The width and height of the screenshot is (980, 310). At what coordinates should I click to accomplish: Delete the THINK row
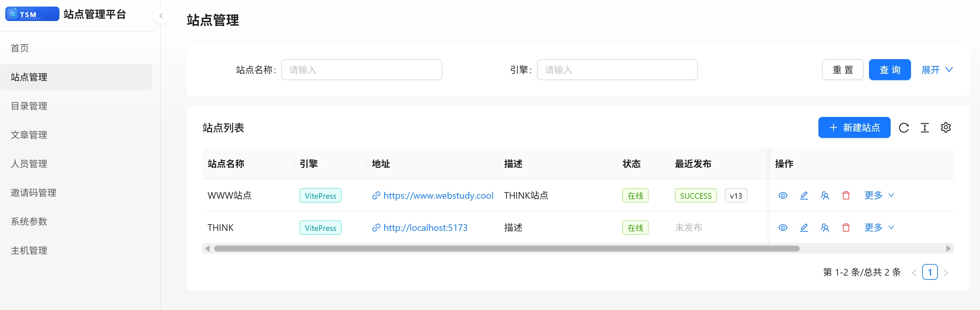pyautogui.click(x=846, y=228)
